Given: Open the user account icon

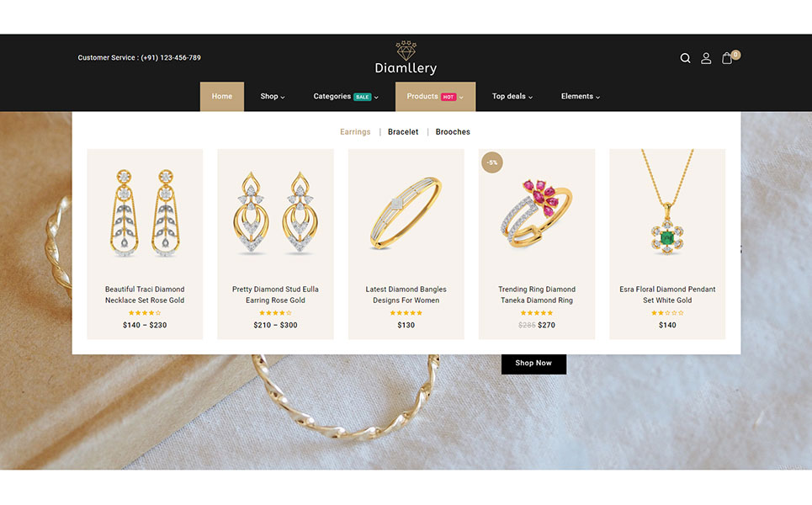Looking at the screenshot, I should [x=706, y=58].
